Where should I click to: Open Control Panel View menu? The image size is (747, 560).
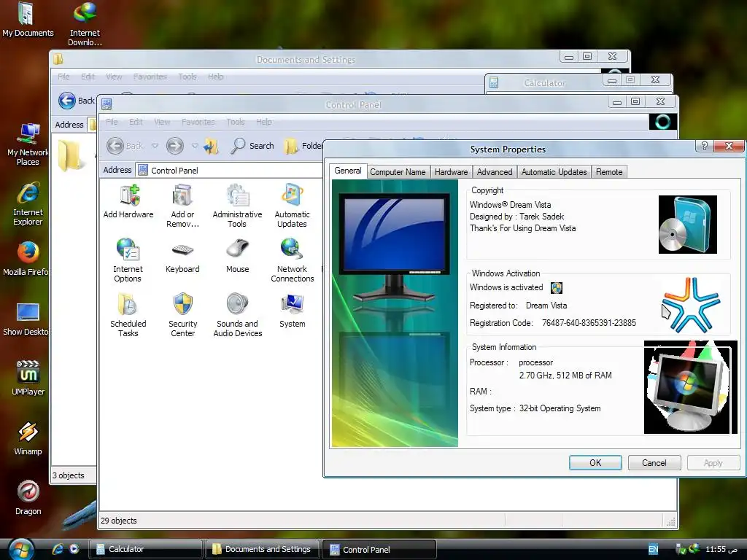tap(162, 122)
